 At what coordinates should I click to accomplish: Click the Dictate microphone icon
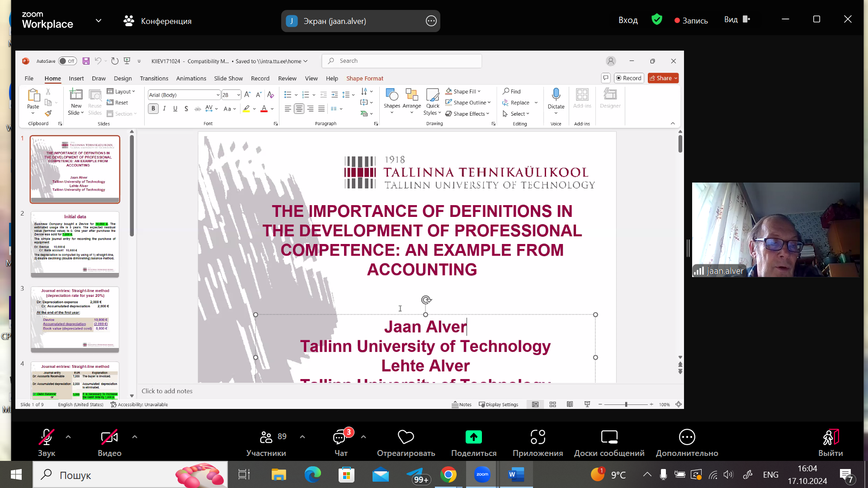click(556, 94)
